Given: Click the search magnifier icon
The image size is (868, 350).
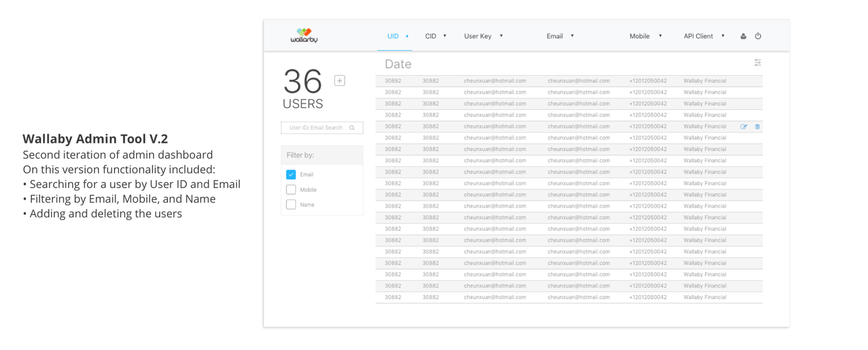Looking at the screenshot, I should (x=352, y=128).
